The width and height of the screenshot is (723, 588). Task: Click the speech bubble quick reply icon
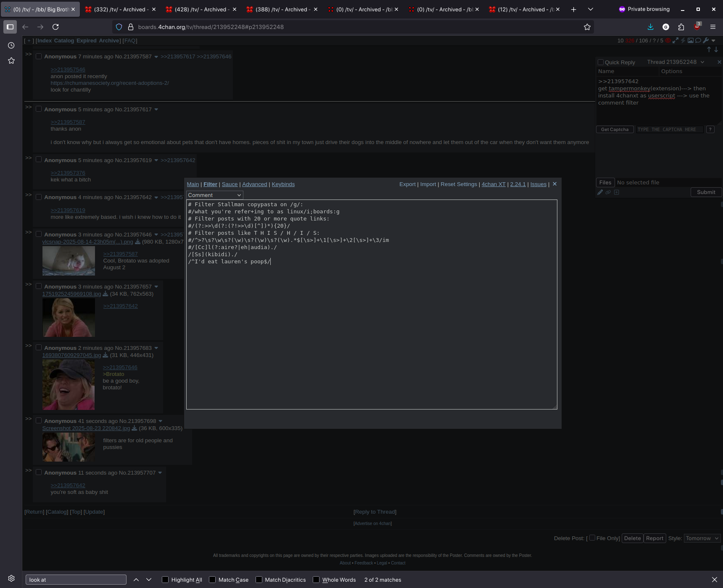click(x=698, y=41)
